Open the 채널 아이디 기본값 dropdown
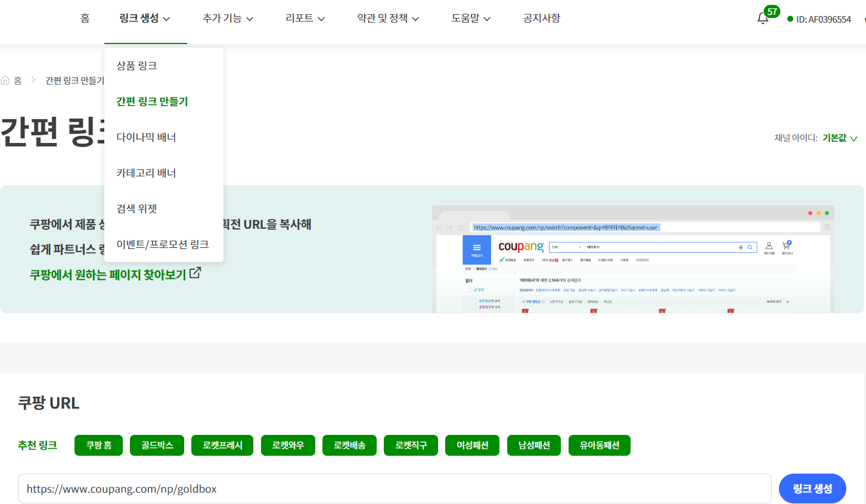This screenshot has width=866, height=504. click(x=840, y=138)
